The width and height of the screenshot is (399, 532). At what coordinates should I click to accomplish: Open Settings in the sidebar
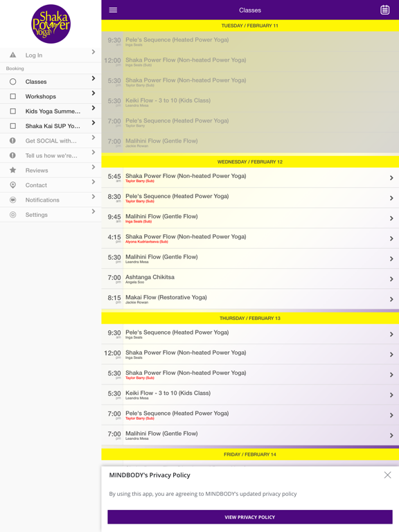click(51, 215)
